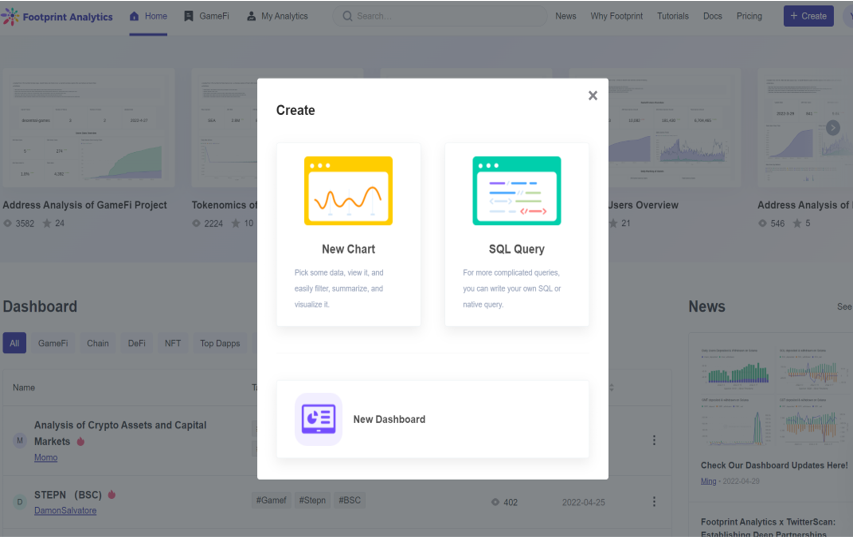Select the Chain dashboard filter chip
The image size is (853, 537).
98,343
